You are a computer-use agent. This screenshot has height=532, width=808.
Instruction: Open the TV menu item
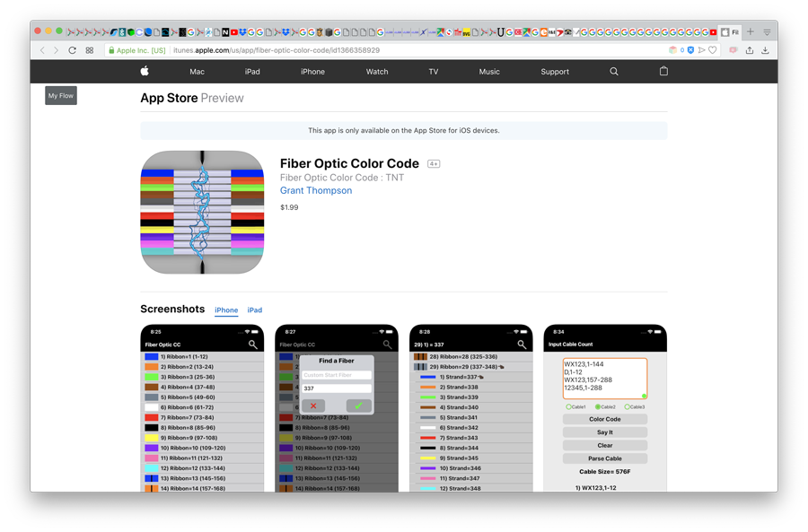(x=434, y=72)
